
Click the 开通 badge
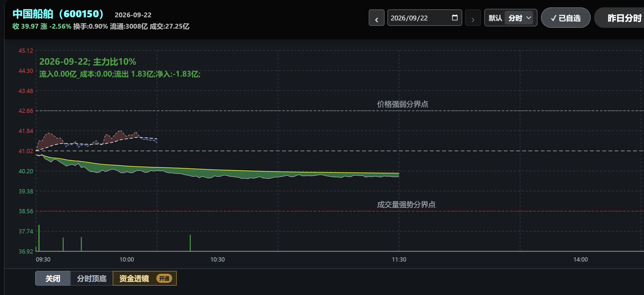(164, 278)
